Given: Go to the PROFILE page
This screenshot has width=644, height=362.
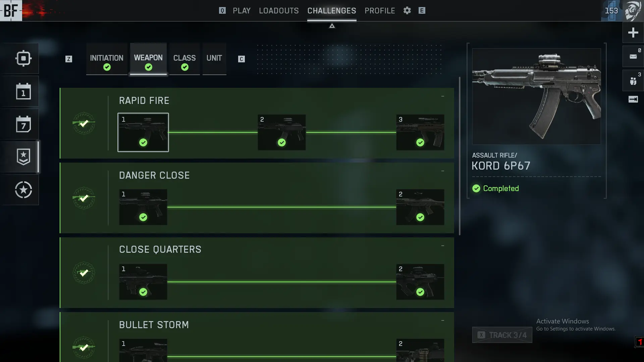Looking at the screenshot, I should (x=380, y=11).
